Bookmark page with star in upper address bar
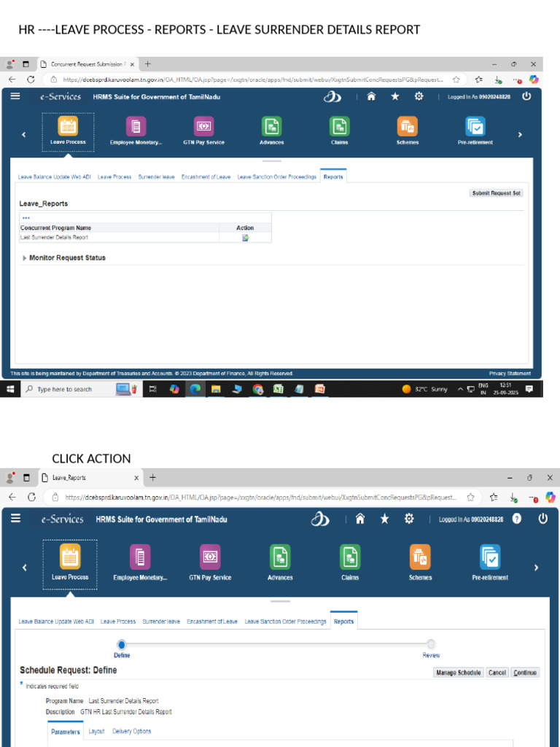Viewport: 560px width, 747px height. point(456,80)
